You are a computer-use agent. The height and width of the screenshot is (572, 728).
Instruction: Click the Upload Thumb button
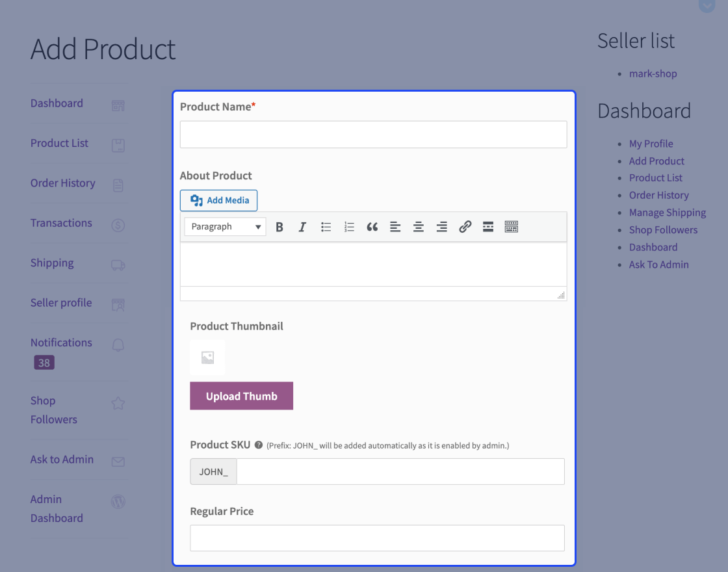click(x=241, y=395)
